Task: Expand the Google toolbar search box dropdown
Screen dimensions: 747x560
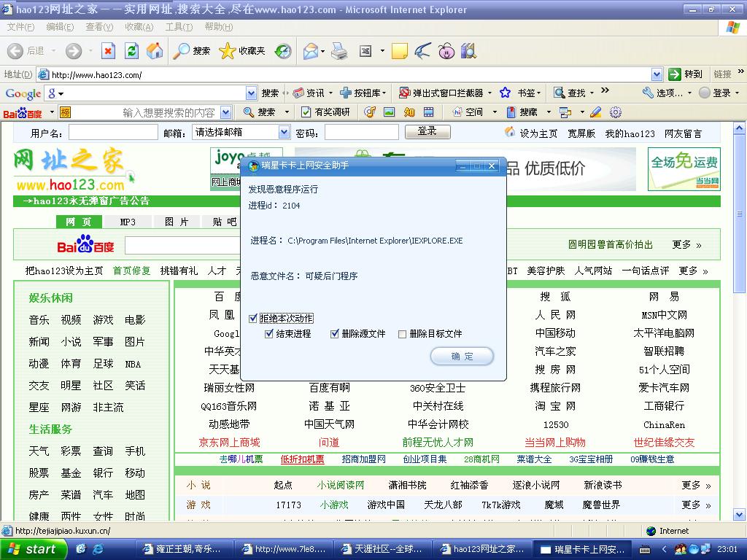Action: (251, 93)
